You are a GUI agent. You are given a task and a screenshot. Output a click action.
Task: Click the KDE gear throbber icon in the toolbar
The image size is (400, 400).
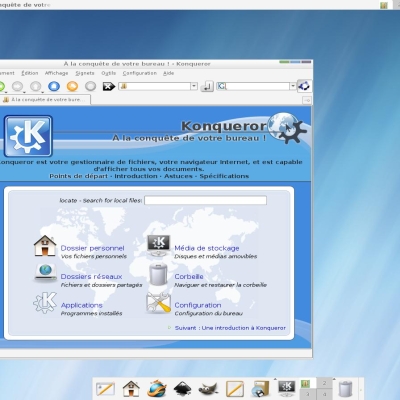[304, 86]
